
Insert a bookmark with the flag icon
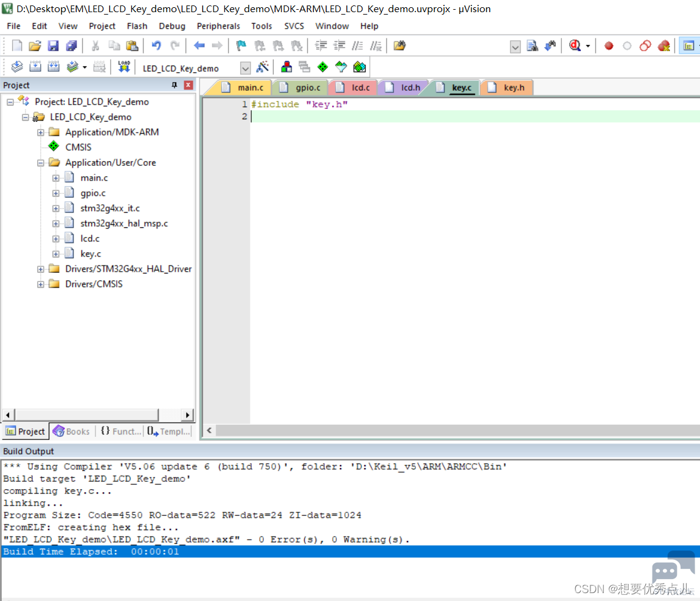click(x=241, y=46)
